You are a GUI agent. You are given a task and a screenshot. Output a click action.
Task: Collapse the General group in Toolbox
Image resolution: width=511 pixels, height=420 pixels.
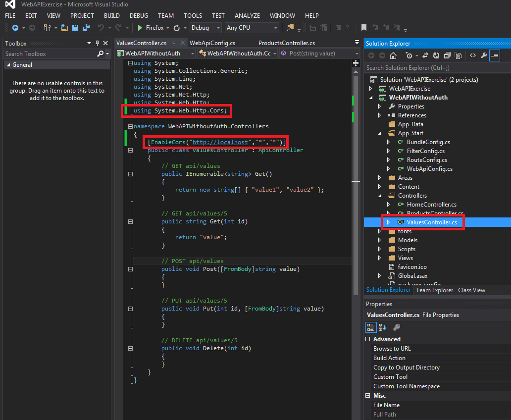[8, 65]
